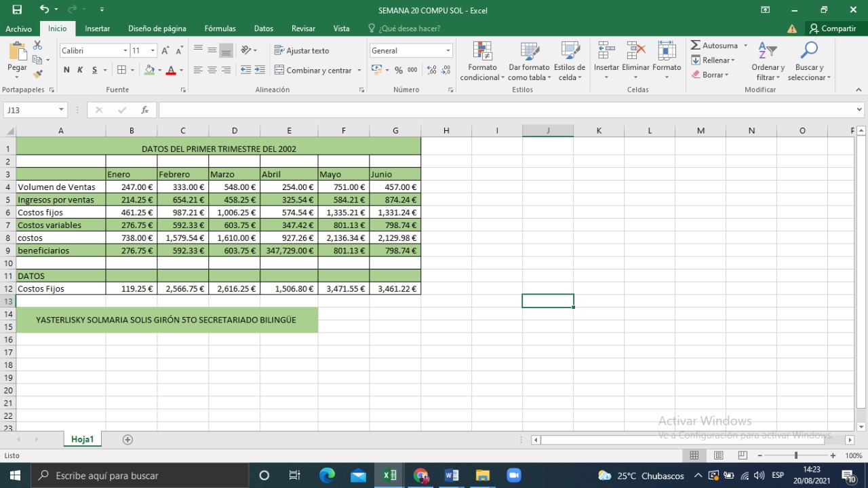Toggle center text horizontally
The width and height of the screenshot is (868, 488).
212,70
